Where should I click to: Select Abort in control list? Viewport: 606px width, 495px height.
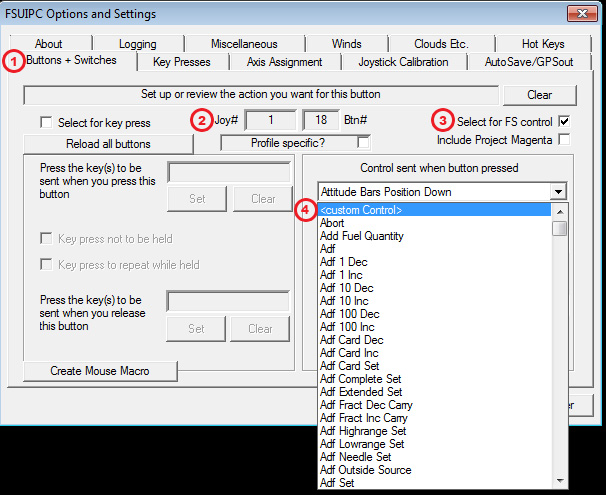tap(435, 223)
